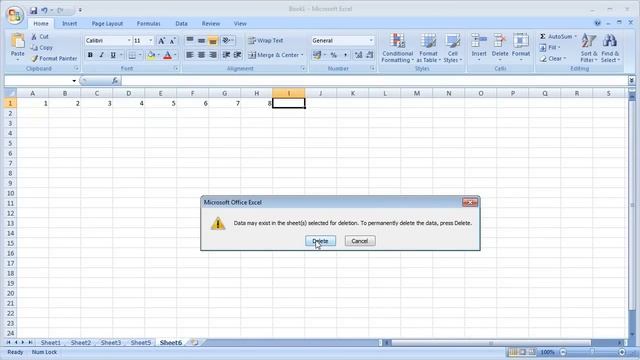Switch to the Insert ribbon tab
Image resolution: width=640 pixels, height=360 pixels.
tap(69, 24)
